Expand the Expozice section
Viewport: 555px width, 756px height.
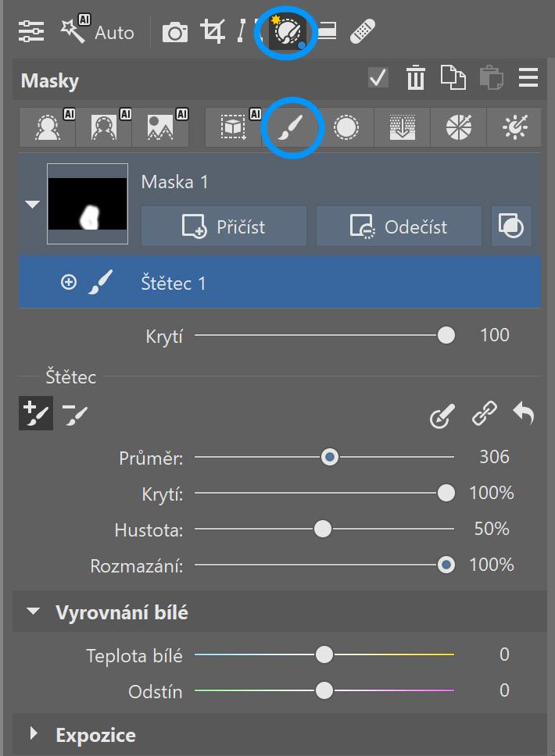click(33, 734)
